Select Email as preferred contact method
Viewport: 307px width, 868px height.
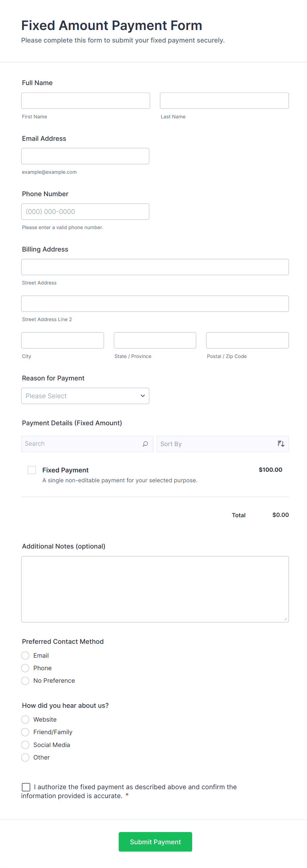coord(25,655)
